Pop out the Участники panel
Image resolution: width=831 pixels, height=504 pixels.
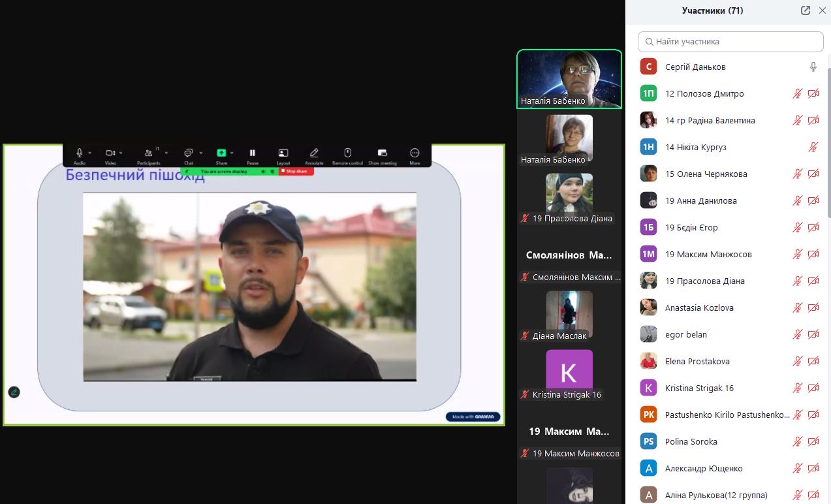coord(806,10)
